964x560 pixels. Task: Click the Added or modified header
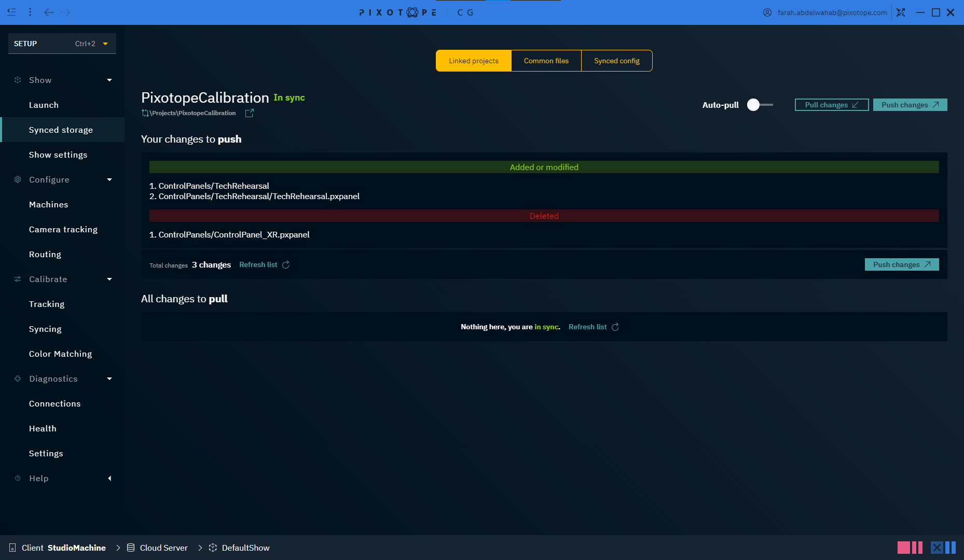click(x=544, y=167)
